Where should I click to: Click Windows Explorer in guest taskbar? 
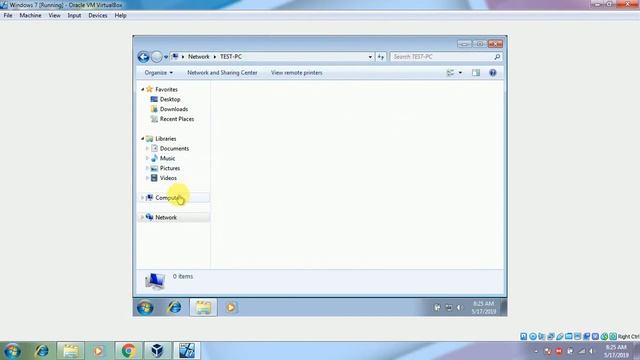[203, 307]
